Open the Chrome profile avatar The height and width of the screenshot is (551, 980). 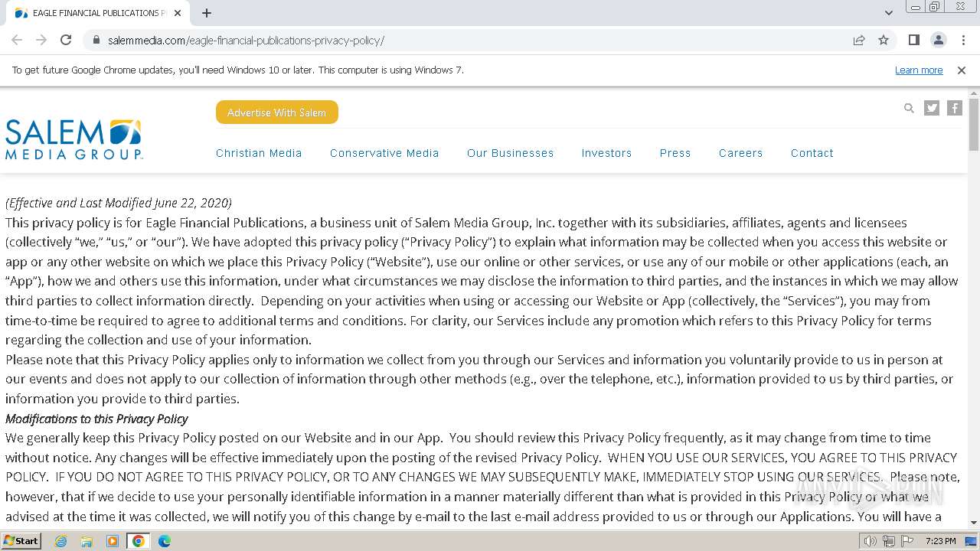tap(938, 40)
